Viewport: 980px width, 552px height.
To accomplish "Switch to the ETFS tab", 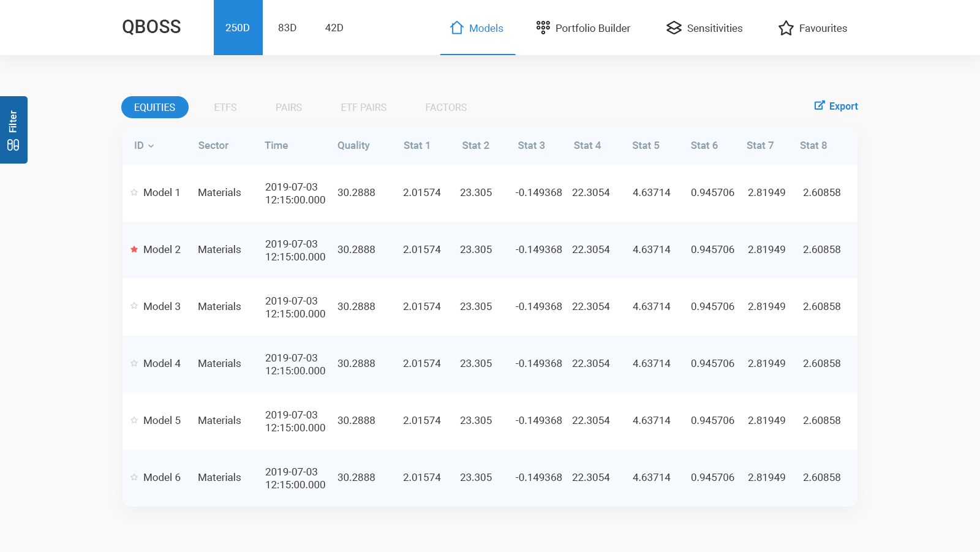I will [225, 107].
